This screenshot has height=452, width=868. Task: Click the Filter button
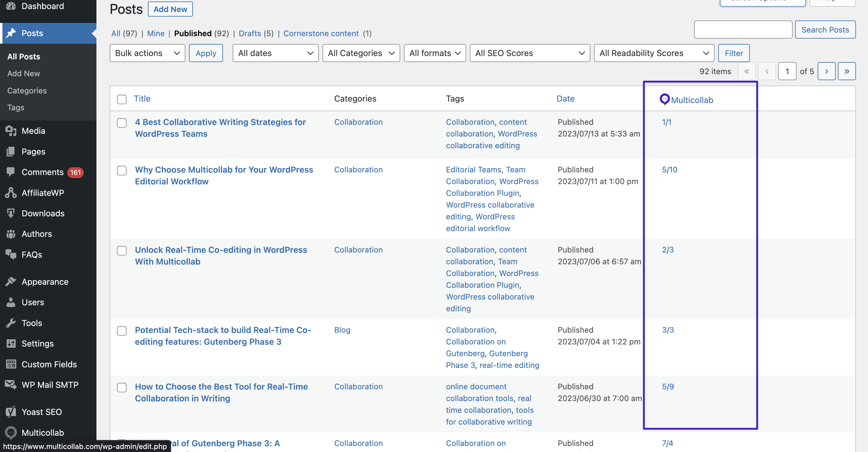[x=734, y=53]
